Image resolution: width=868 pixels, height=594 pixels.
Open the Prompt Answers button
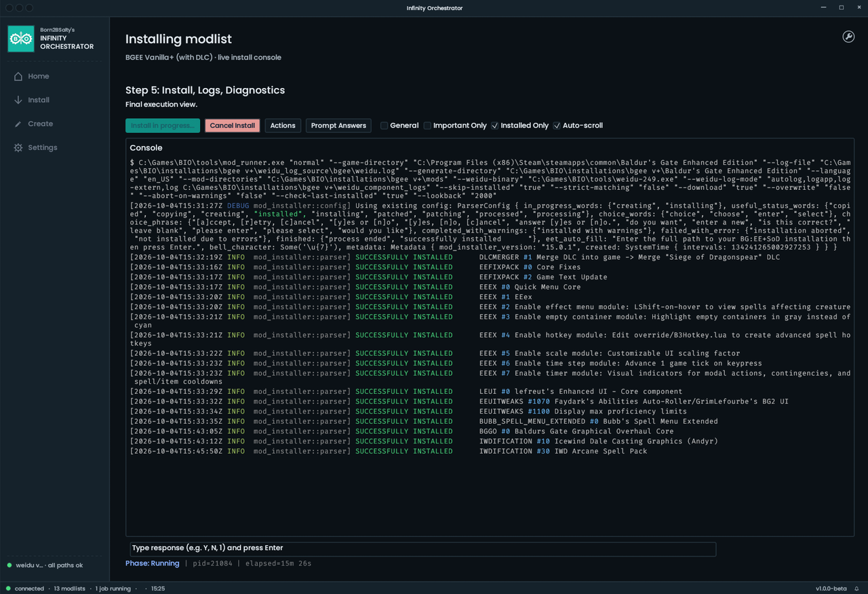(x=338, y=125)
